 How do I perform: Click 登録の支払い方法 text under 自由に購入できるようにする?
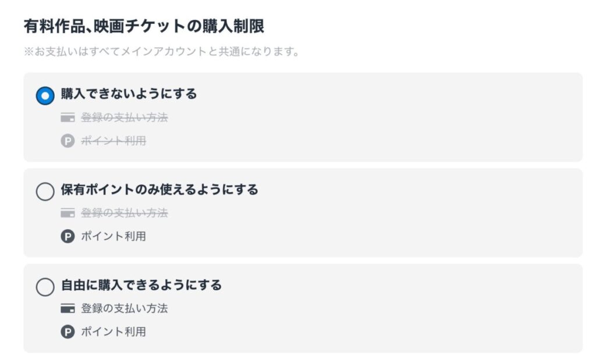(125, 309)
